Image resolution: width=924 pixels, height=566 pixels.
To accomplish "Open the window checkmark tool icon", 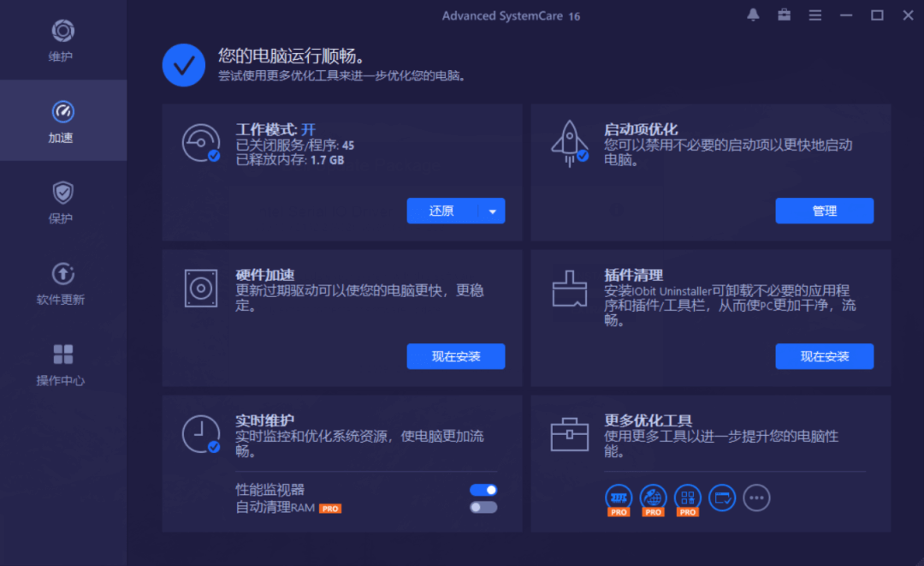I will [x=722, y=497].
